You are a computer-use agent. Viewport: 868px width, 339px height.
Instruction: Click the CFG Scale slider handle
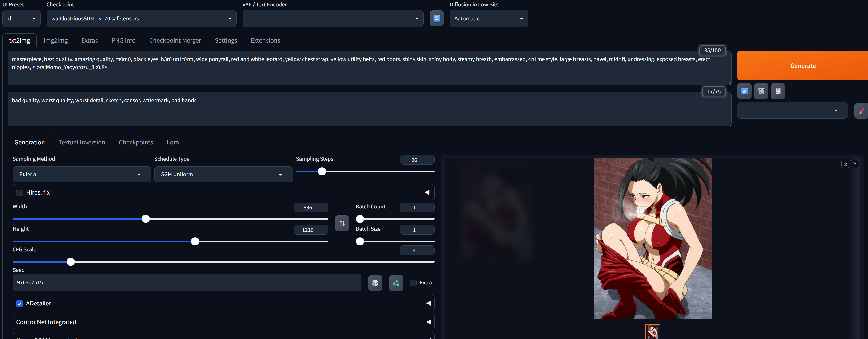[x=70, y=261]
